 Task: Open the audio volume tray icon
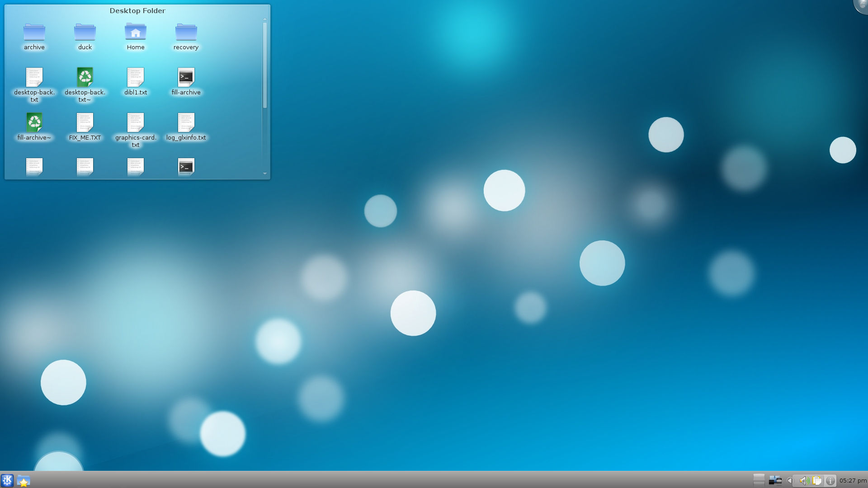804,481
